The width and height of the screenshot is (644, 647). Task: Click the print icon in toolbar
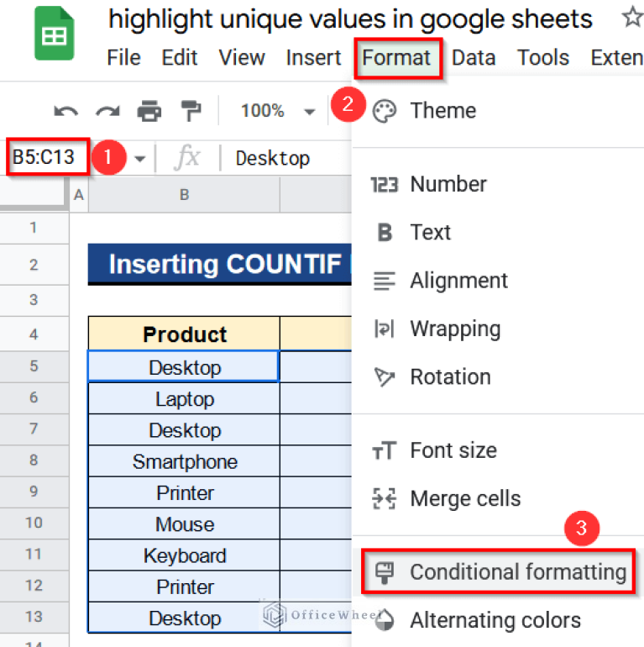click(x=149, y=111)
